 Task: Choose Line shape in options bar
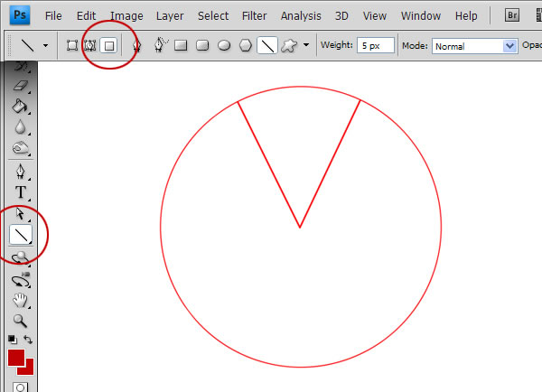click(x=267, y=46)
